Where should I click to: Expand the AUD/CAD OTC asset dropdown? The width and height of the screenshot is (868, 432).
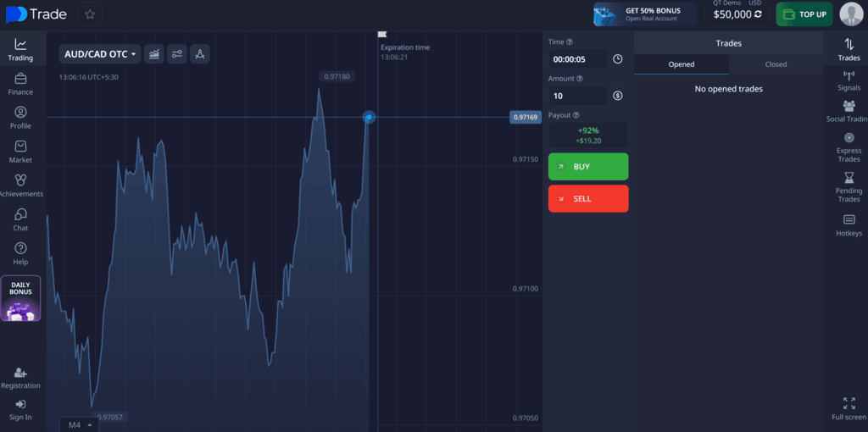(100, 53)
